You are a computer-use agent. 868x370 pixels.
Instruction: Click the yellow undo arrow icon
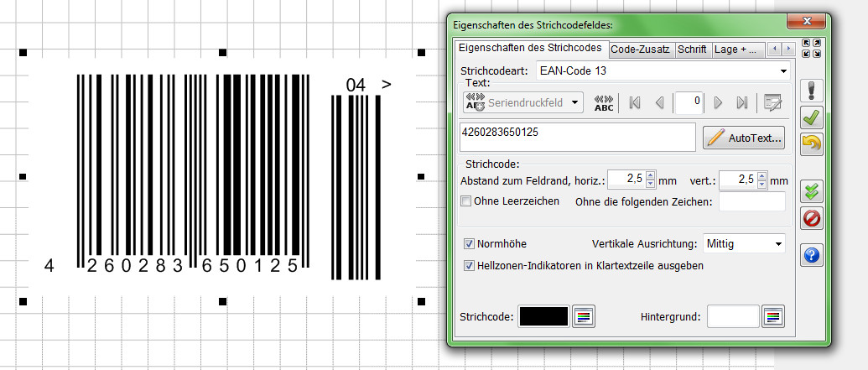(812, 143)
